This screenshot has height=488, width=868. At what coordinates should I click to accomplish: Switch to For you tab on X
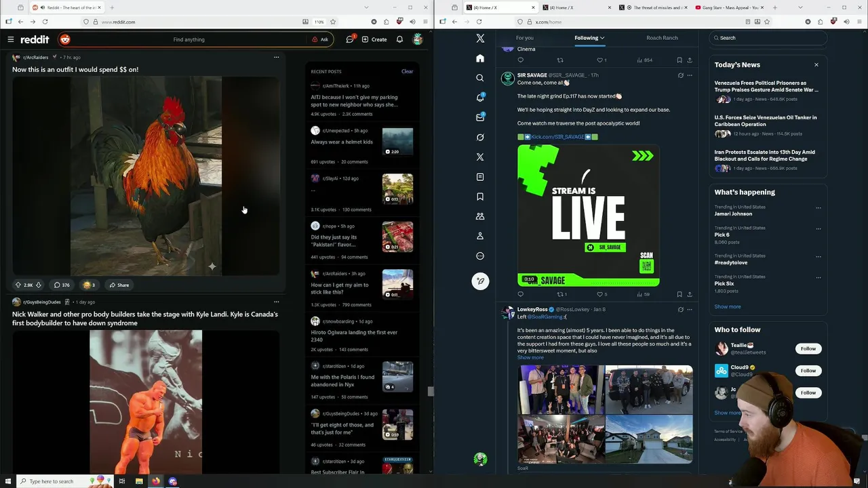tap(524, 38)
